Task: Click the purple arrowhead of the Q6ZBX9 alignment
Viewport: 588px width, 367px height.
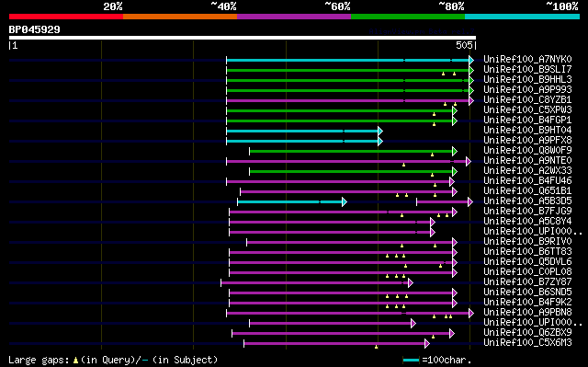Action: [x=452, y=334]
